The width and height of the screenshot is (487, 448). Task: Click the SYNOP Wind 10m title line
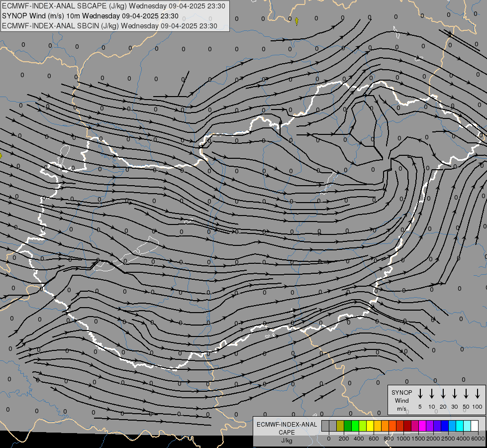(x=90, y=16)
